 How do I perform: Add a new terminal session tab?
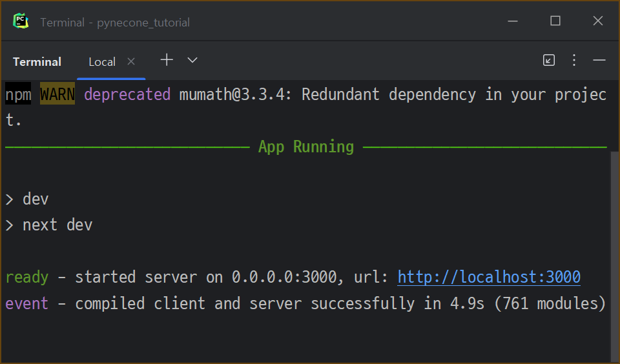[167, 60]
